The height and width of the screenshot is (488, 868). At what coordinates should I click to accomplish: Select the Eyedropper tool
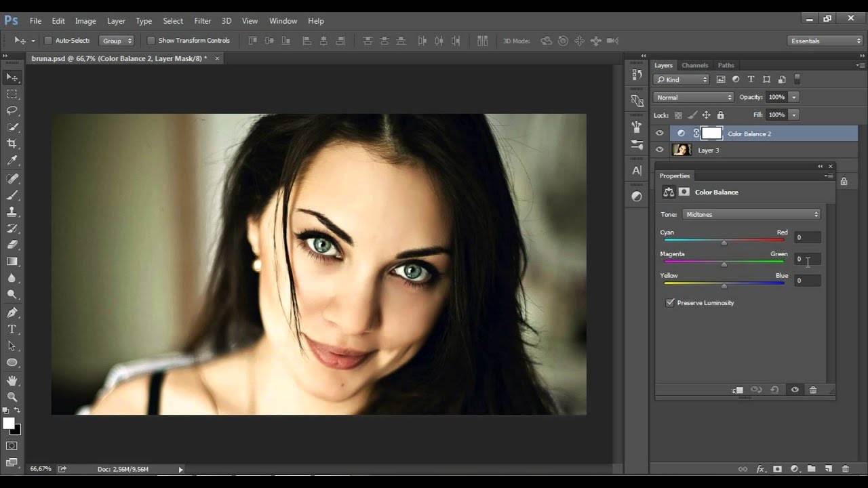coord(12,161)
